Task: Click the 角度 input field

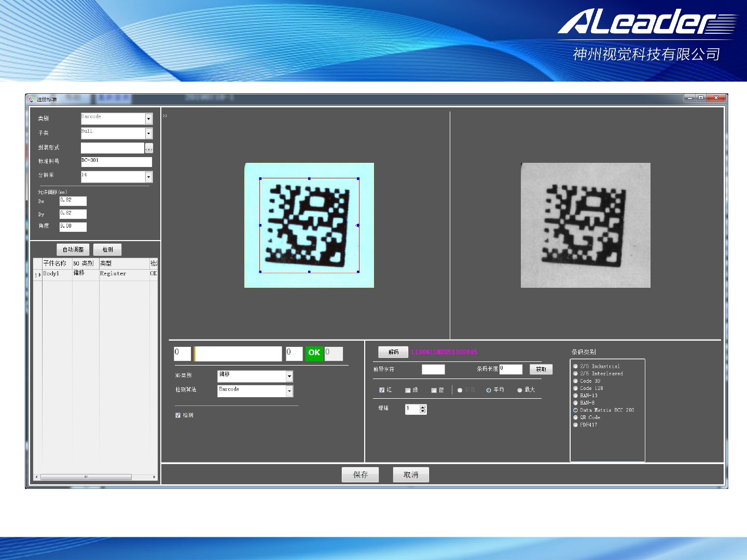Action: pyautogui.click(x=73, y=227)
